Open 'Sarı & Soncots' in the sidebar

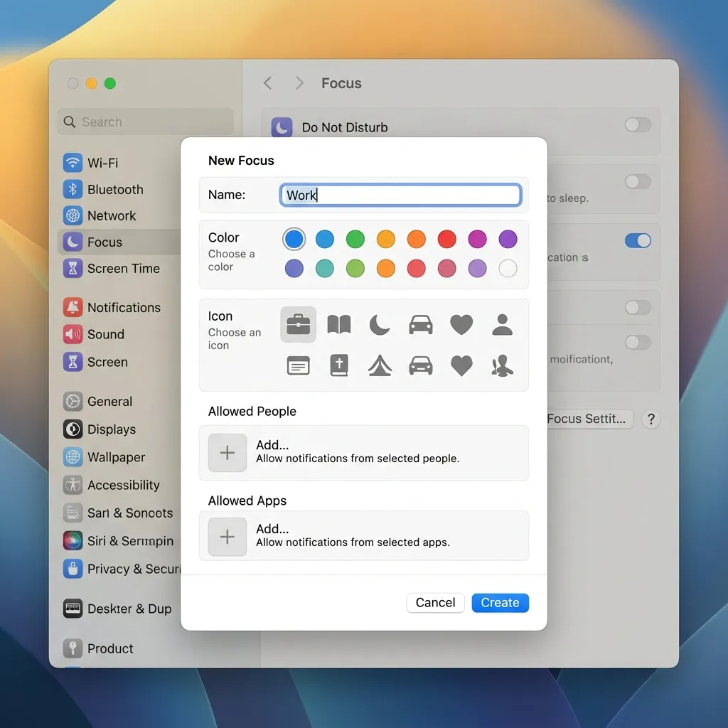click(x=118, y=513)
